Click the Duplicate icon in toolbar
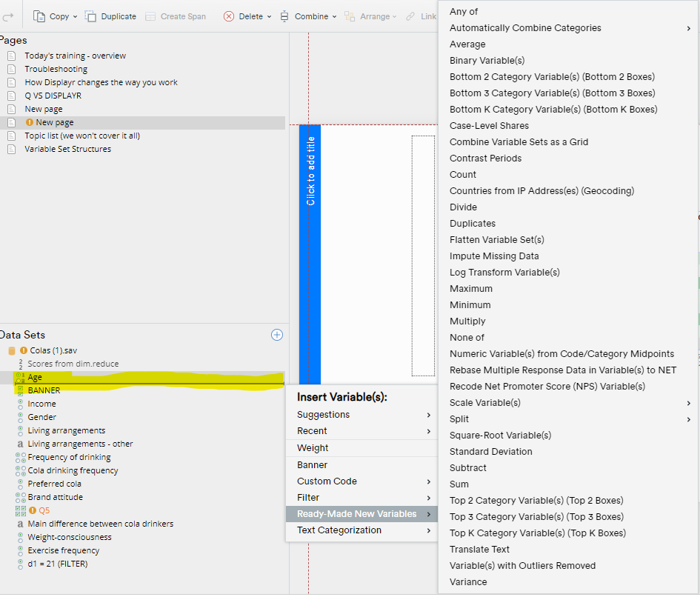The image size is (700, 597). pyautogui.click(x=90, y=16)
